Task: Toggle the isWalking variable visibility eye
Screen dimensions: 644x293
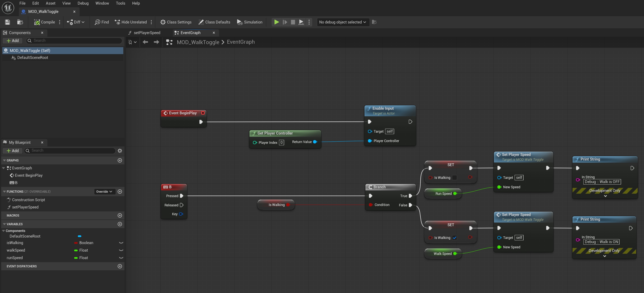Action: click(x=121, y=243)
